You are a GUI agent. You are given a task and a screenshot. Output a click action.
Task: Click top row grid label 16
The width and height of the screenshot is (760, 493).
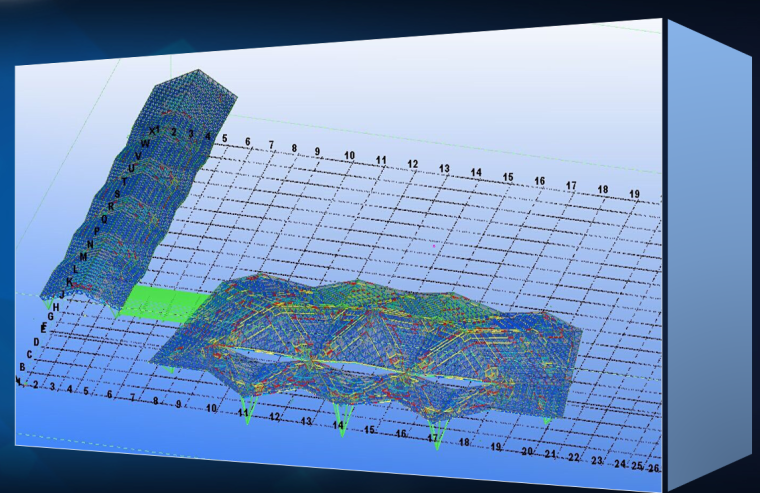point(539,181)
